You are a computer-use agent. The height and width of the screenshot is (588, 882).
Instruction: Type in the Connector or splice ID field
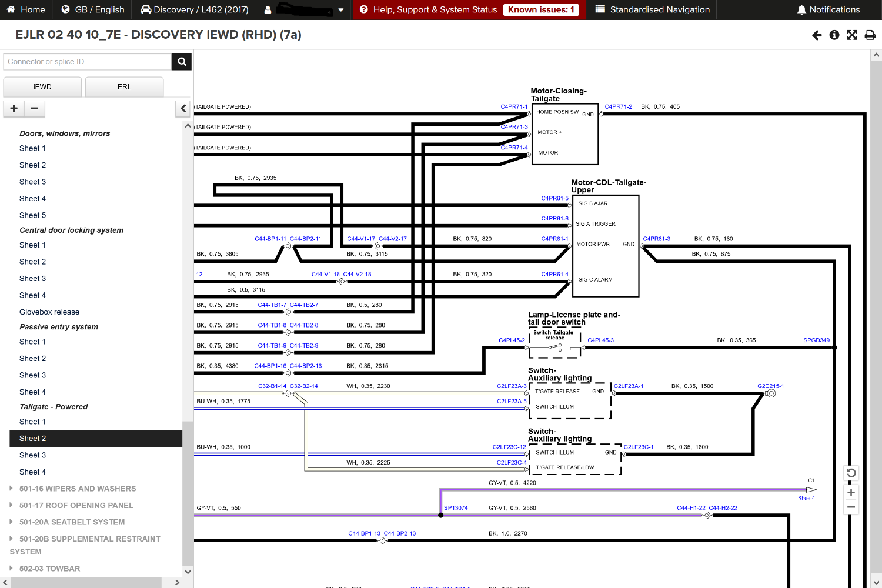click(87, 62)
